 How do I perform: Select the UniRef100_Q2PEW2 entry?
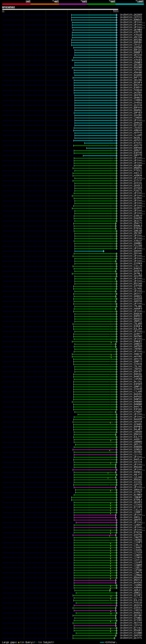click(131, 47)
